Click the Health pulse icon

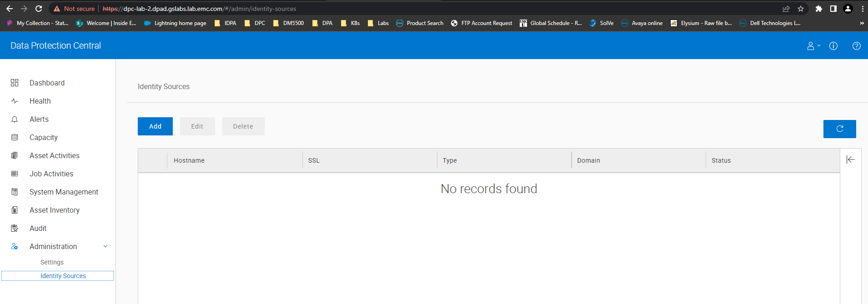[15, 101]
